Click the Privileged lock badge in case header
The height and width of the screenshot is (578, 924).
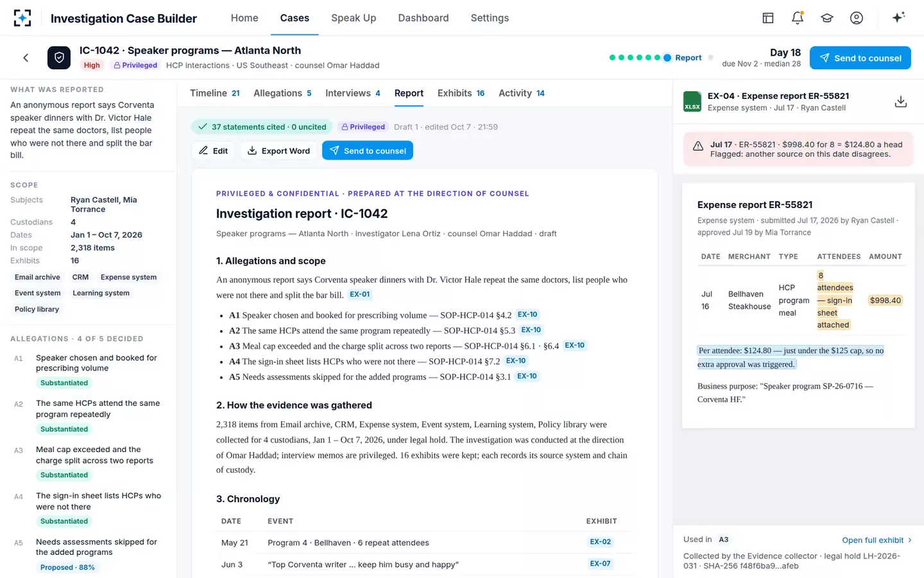click(x=135, y=65)
